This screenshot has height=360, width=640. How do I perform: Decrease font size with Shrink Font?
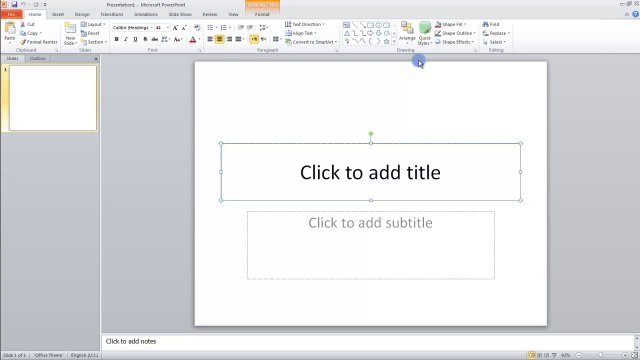tap(184, 27)
